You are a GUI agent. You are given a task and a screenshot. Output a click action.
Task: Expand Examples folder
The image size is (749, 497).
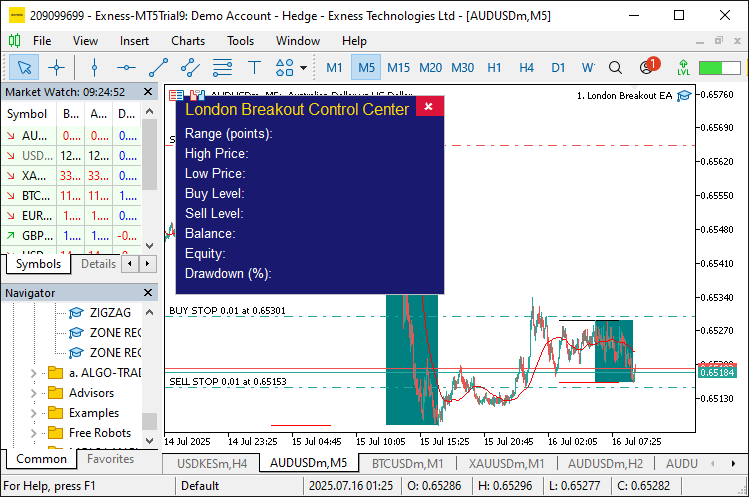(33, 413)
